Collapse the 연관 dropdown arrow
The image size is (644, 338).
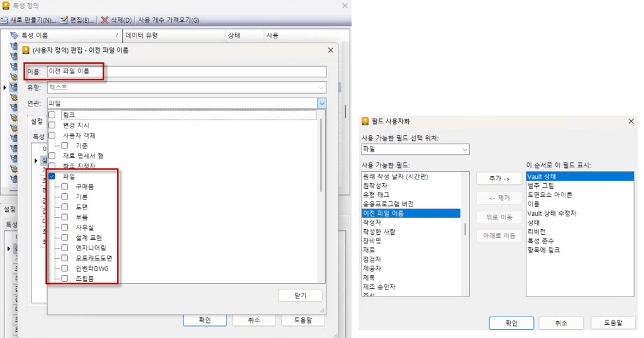(x=321, y=103)
